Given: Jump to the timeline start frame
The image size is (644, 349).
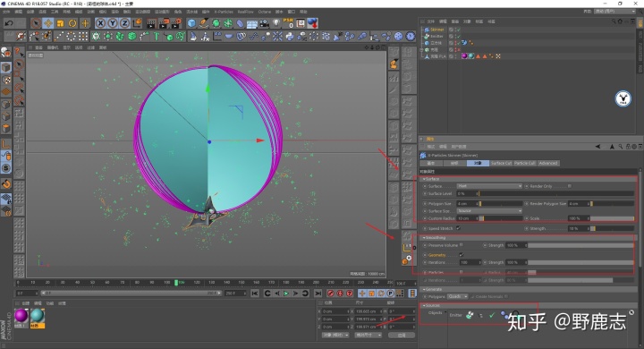Looking at the screenshot, I should (x=255, y=294).
